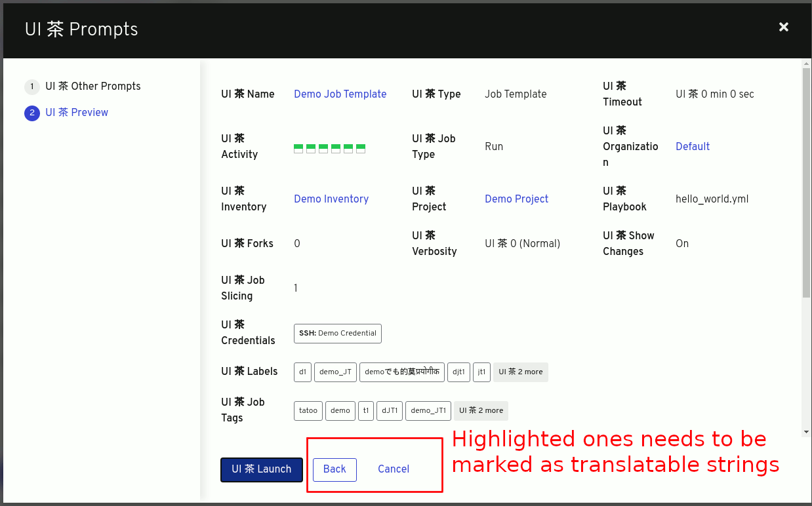The width and height of the screenshot is (812, 506).
Task: Click the Back button
Action: pyautogui.click(x=335, y=469)
